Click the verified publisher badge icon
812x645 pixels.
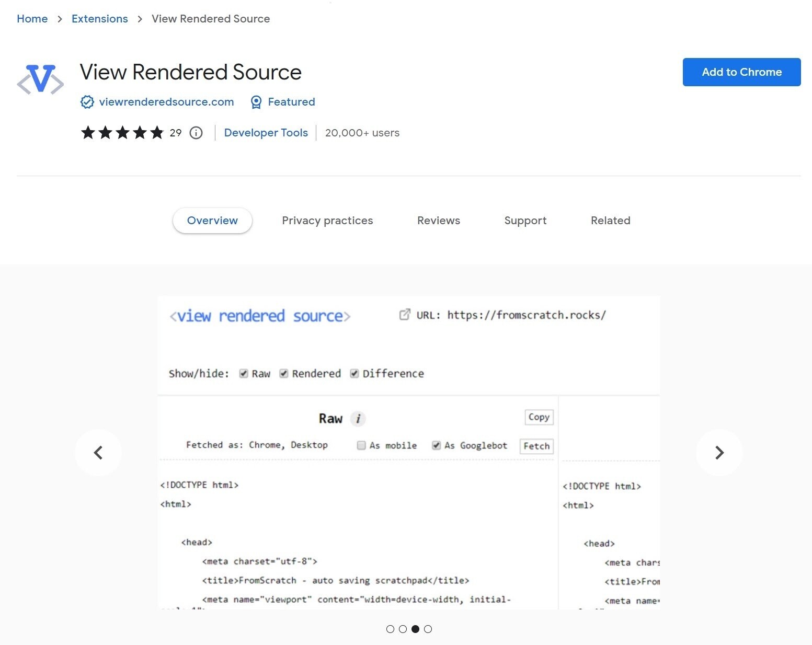(x=87, y=102)
